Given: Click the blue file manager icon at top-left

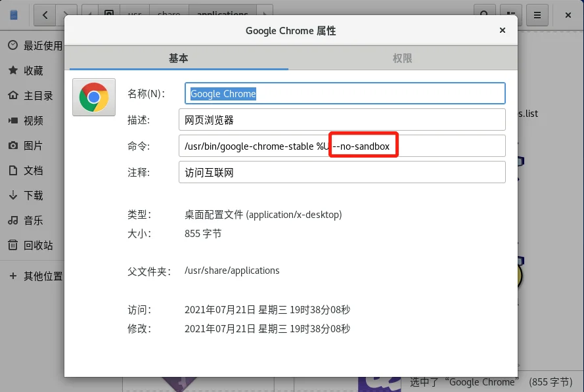Looking at the screenshot, I should click(x=14, y=15).
